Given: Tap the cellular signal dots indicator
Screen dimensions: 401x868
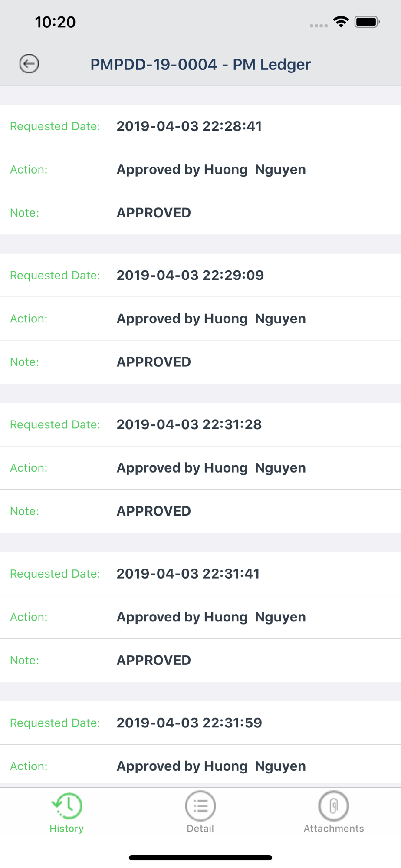Looking at the screenshot, I should [x=319, y=26].
